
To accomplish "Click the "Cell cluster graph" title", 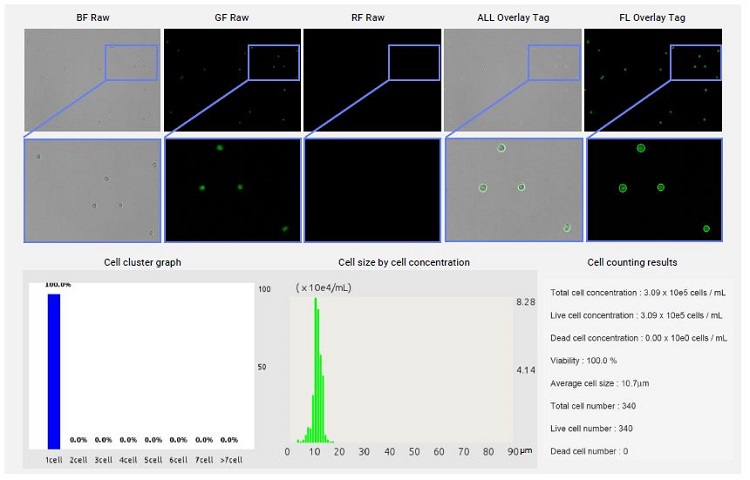I will 143,262.
